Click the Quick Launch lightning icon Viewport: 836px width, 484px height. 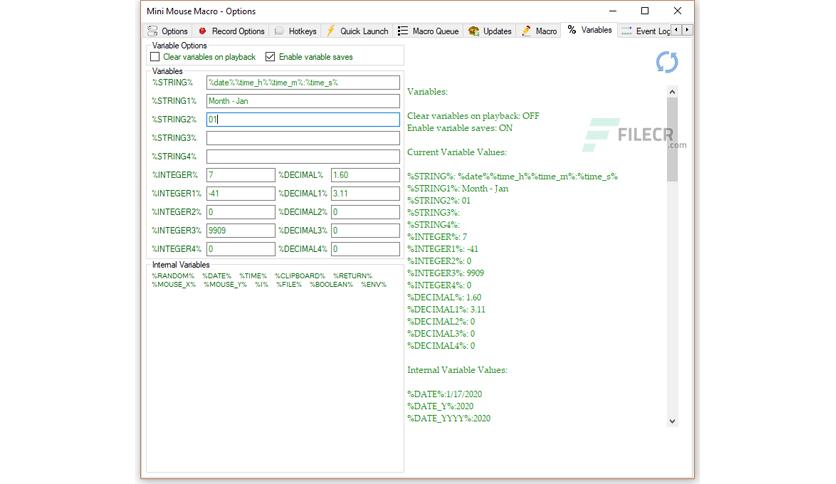coord(331,30)
